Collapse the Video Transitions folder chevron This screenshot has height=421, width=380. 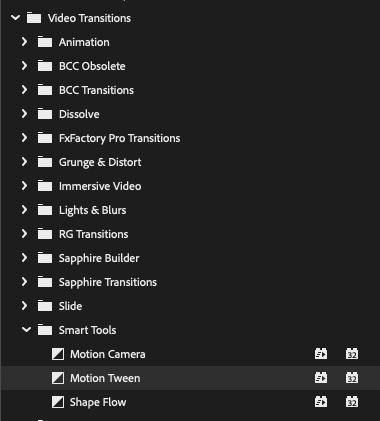point(15,17)
